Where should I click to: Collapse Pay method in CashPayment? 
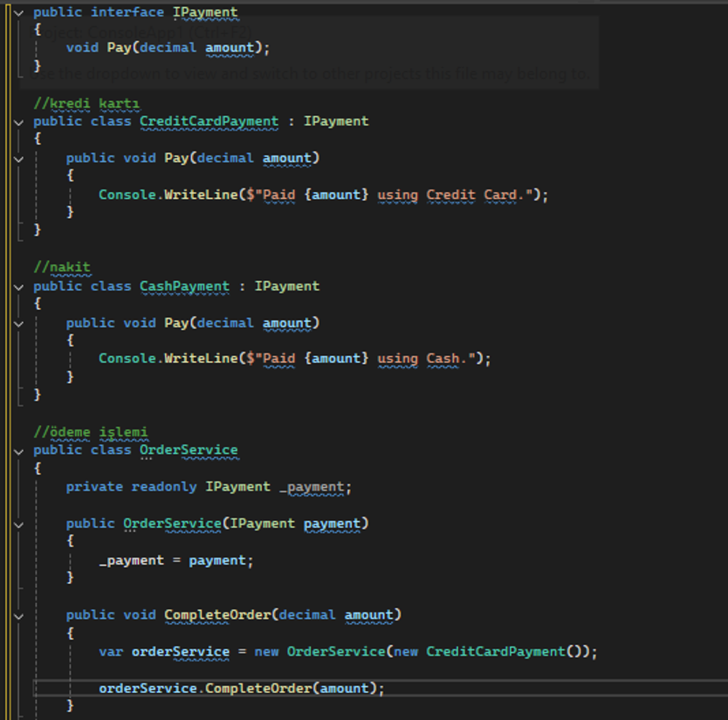18,324
